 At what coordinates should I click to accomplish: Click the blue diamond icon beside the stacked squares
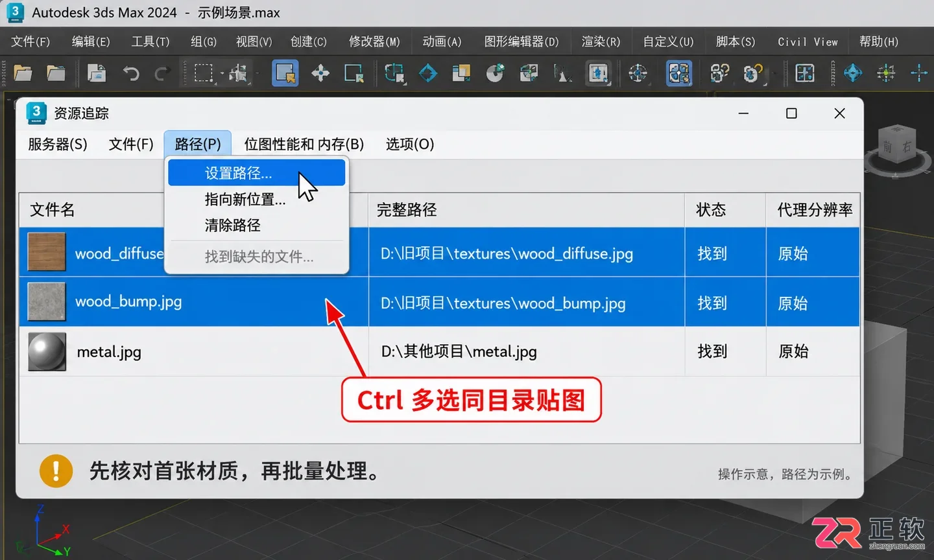click(428, 73)
